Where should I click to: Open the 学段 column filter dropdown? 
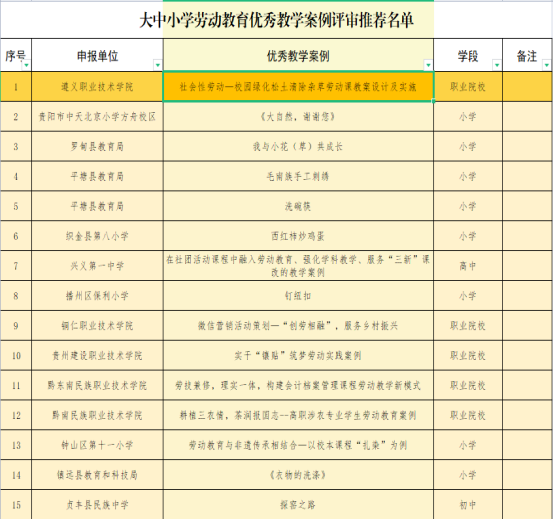[x=497, y=65]
